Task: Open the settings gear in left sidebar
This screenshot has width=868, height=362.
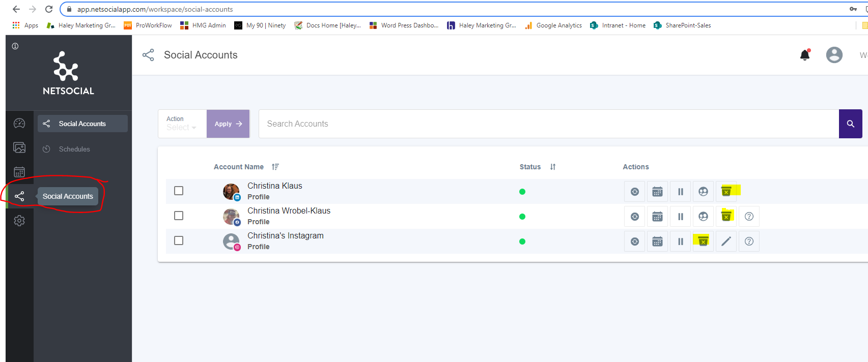Action: coord(19,221)
